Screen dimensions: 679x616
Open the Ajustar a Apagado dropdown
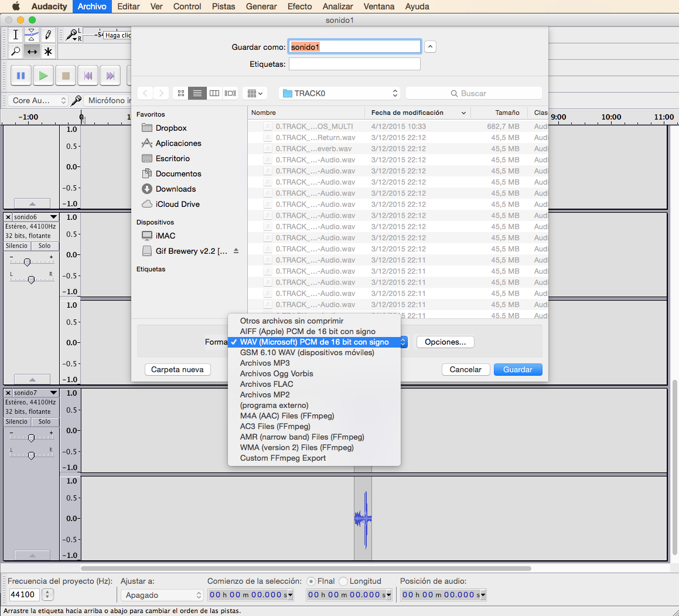click(x=162, y=595)
